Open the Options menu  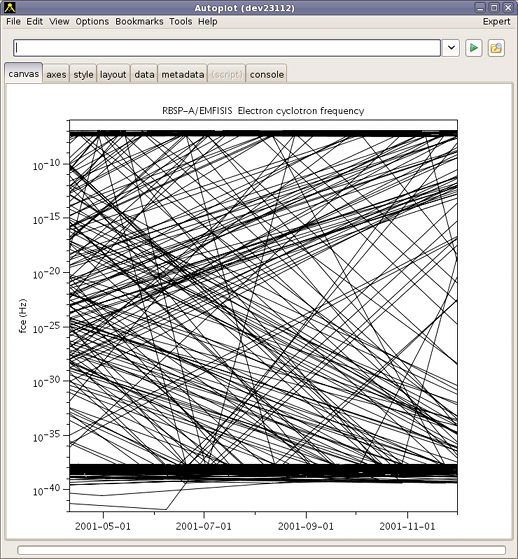tap(92, 22)
